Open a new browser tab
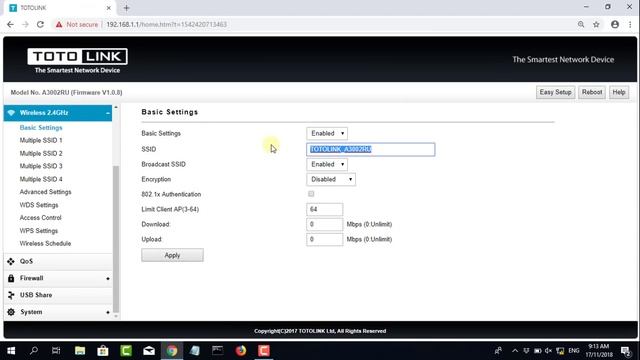Screen dimensions: 640x360 pos(126,8)
